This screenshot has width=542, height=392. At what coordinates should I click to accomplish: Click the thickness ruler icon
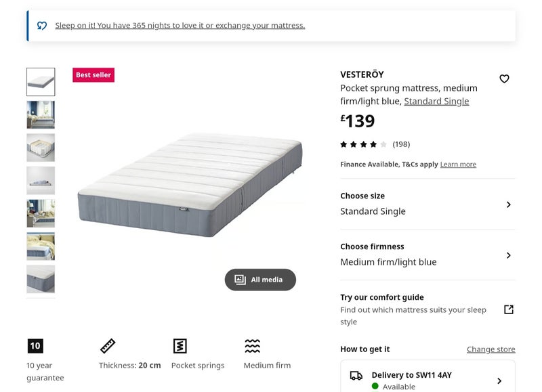[x=108, y=346]
